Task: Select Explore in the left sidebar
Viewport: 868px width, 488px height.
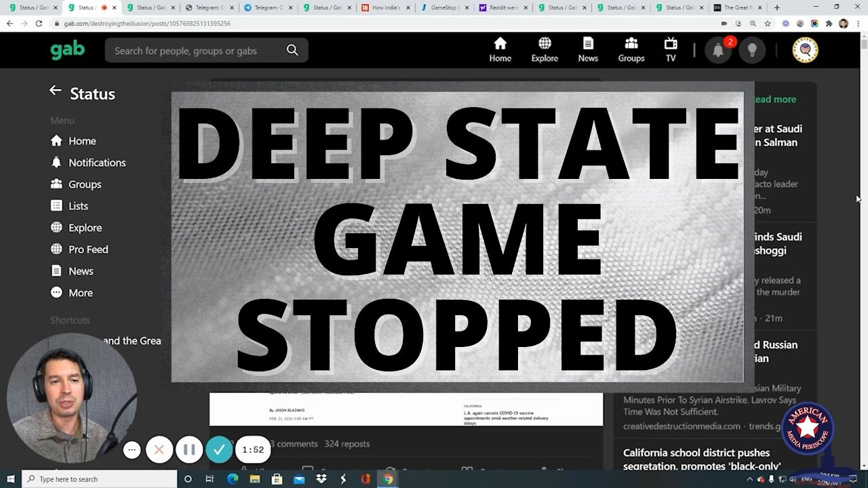Action: coord(76,228)
